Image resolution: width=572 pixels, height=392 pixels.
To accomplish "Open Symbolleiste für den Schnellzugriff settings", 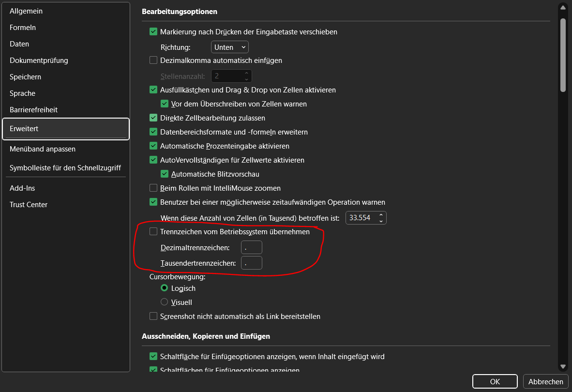I will 65,168.
